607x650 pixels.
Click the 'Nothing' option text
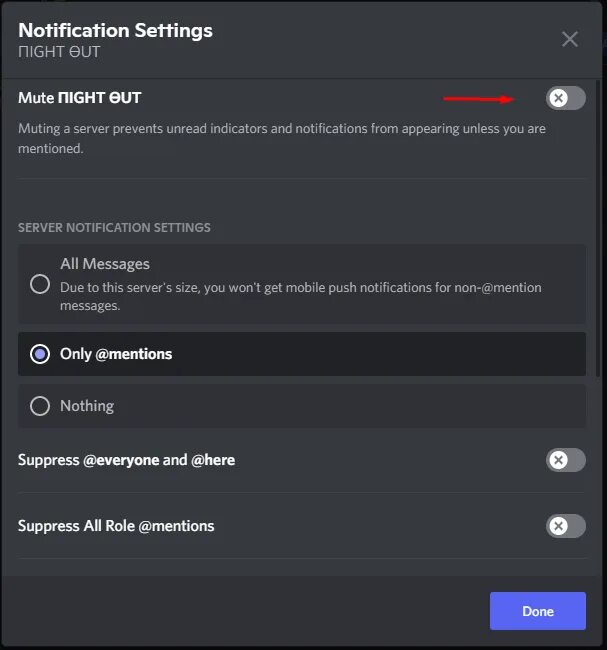coord(87,406)
